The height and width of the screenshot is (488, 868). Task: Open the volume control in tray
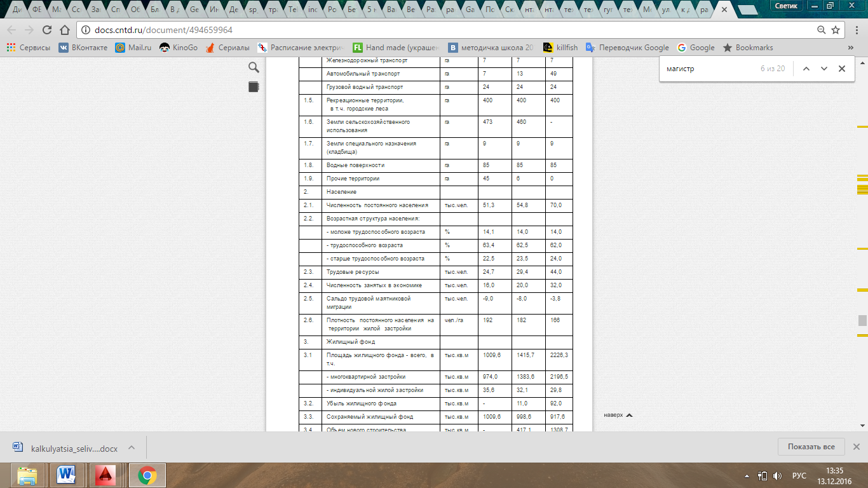pyautogui.click(x=777, y=475)
